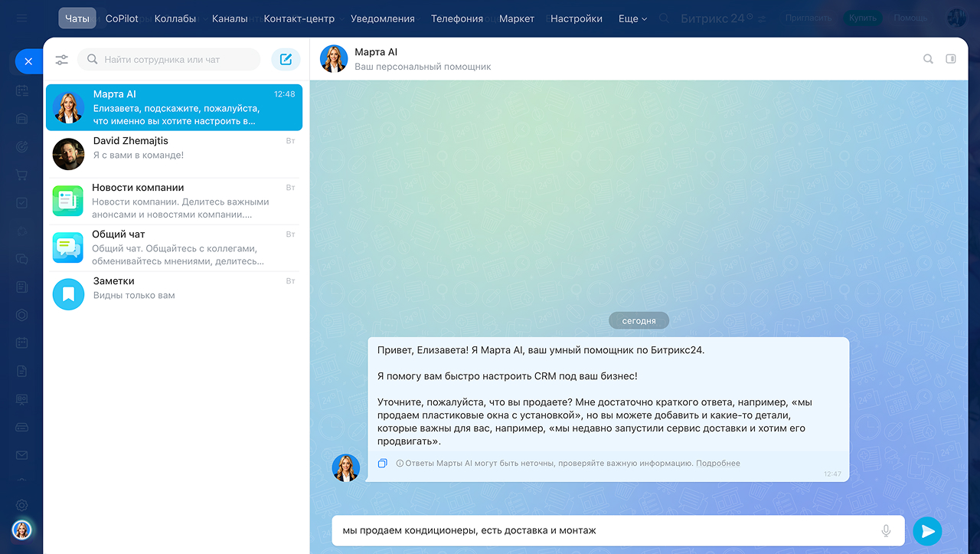Click the search icon in chat header
The width and height of the screenshot is (980, 554).
928,59
